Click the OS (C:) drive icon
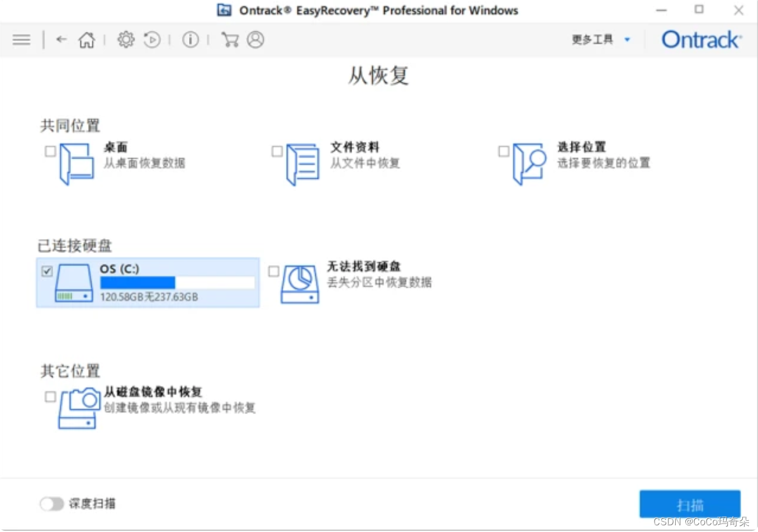The width and height of the screenshot is (758, 532). [x=74, y=283]
